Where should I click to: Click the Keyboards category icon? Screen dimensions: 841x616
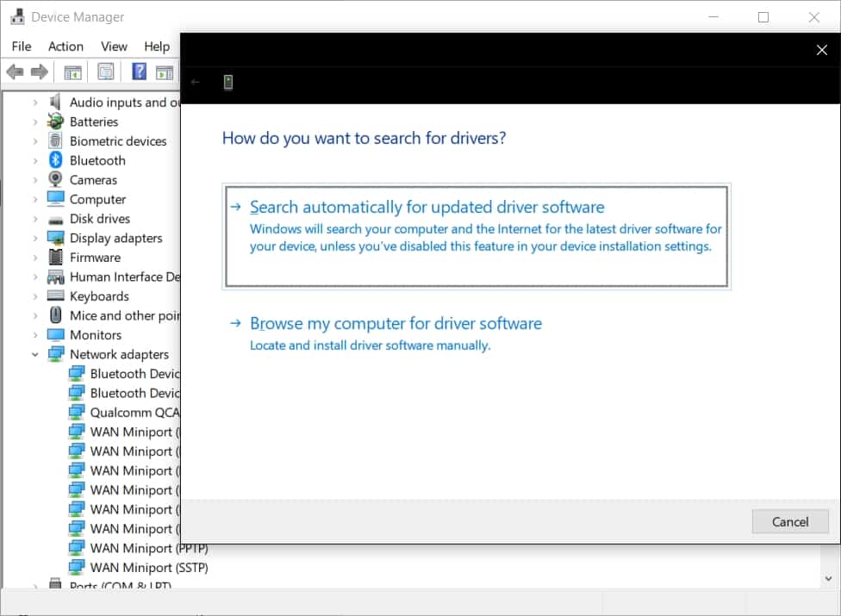click(56, 296)
